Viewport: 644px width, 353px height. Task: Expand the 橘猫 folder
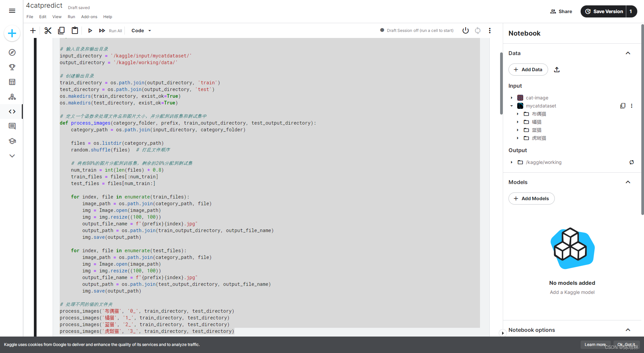pyautogui.click(x=518, y=122)
